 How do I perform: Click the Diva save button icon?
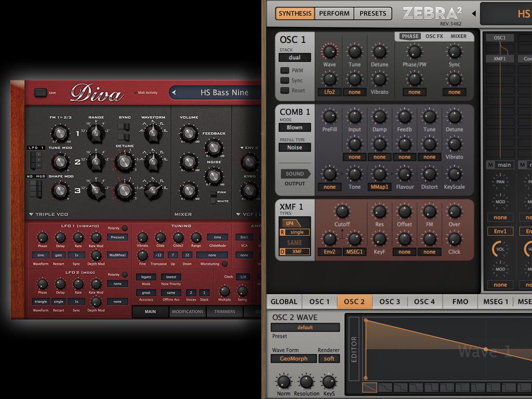click(41, 92)
